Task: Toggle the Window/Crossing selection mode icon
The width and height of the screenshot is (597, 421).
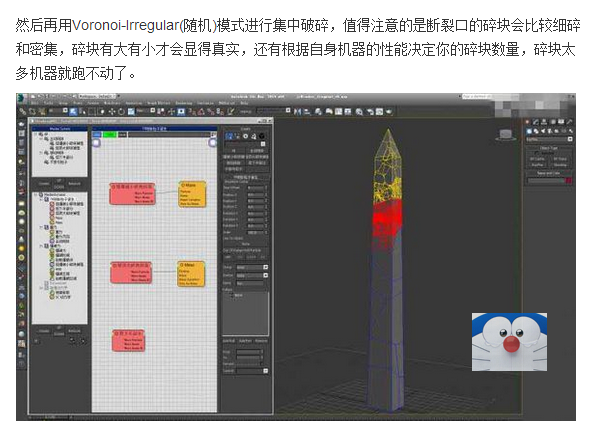Action: (101, 111)
